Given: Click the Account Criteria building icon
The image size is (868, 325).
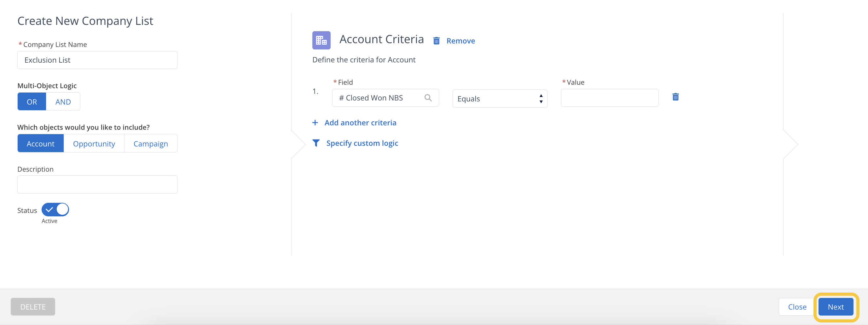Looking at the screenshot, I should coord(321,40).
